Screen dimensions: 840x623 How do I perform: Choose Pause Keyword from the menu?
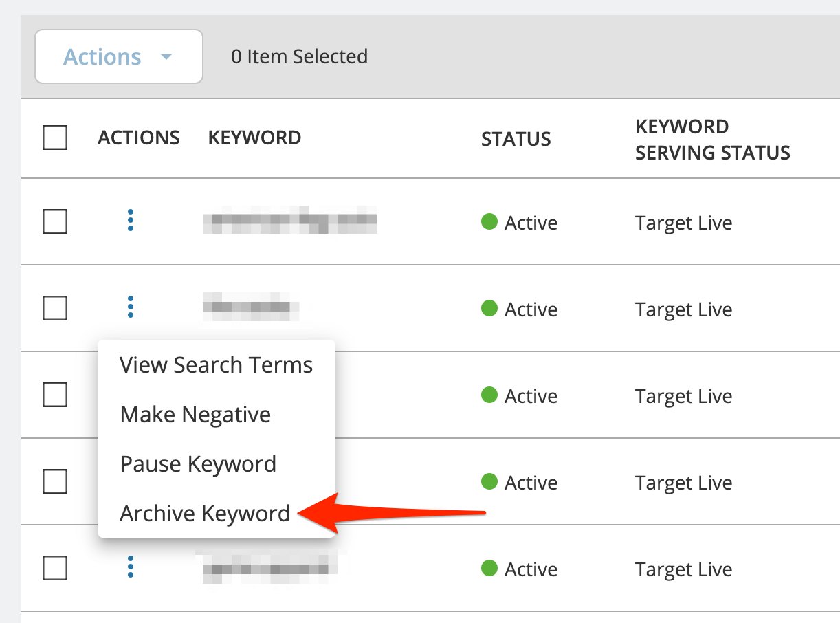(198, 464)
